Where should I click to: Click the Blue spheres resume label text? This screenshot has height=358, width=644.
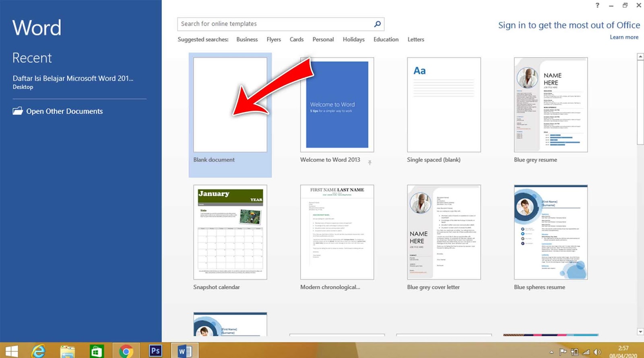(x=539, y=287)
